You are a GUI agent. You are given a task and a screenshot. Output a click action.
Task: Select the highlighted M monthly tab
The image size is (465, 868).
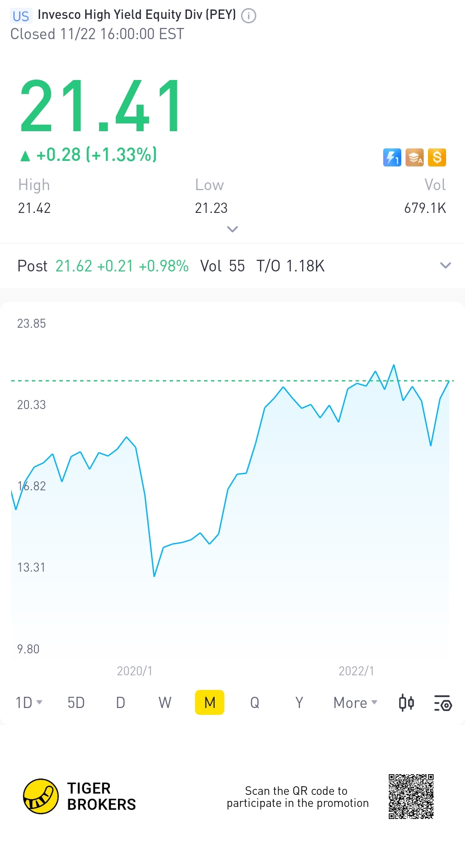pos(210,703)
